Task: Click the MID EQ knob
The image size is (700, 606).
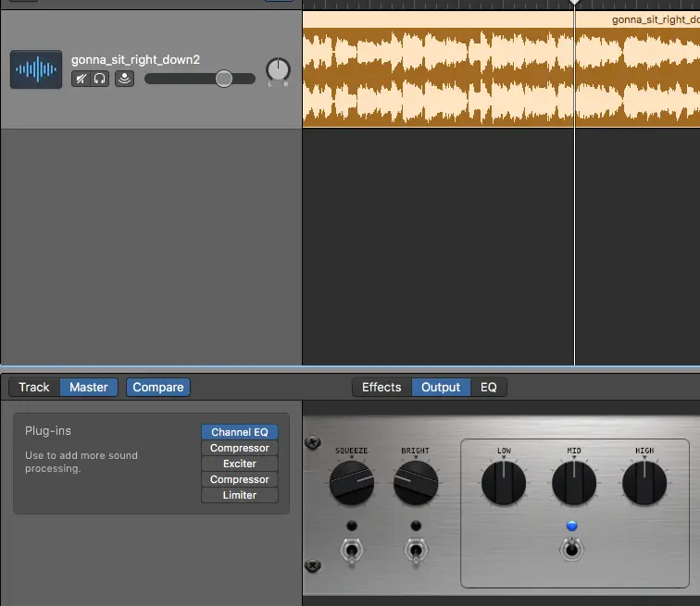Action: (574, 484)
